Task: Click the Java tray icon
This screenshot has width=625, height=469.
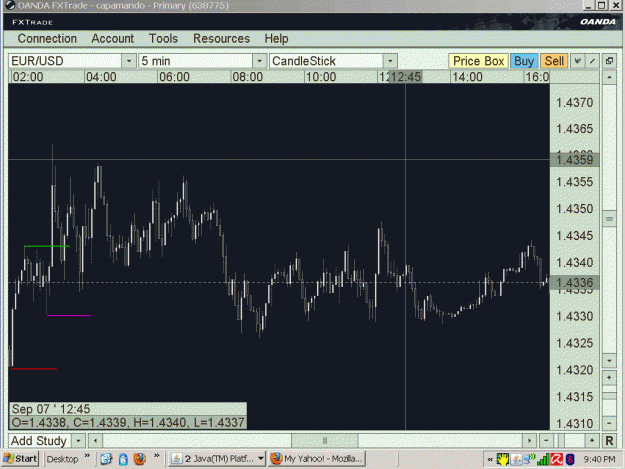Action: [517, 459]
